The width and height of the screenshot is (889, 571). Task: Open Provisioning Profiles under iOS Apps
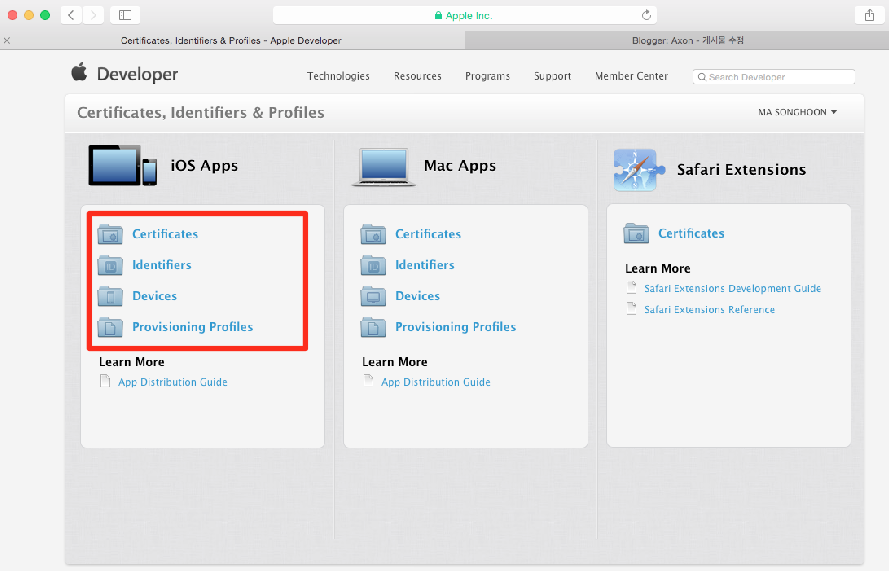pyautogui.click(x=193, y=327)
